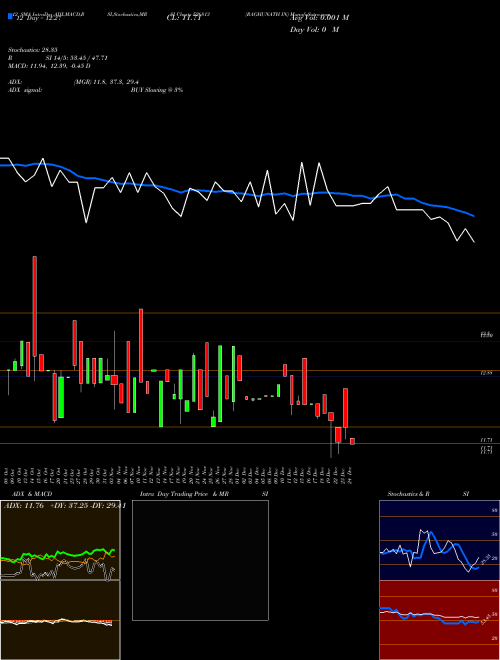Select the 'Stochastics: 28.33' reading

pyautogui.click(x=32, y=50)
